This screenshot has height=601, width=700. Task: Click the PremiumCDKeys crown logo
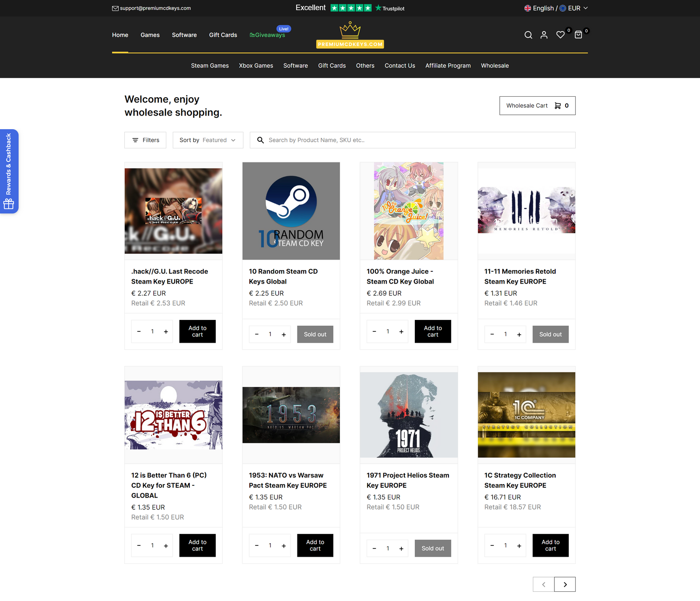point(350,35)
